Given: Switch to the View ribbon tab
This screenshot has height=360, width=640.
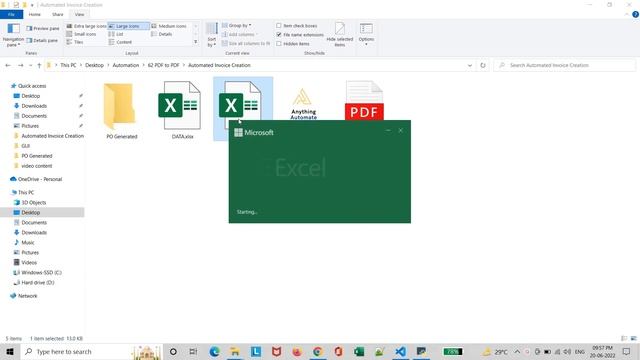Looking at the screenshot, I should [79, 14].
